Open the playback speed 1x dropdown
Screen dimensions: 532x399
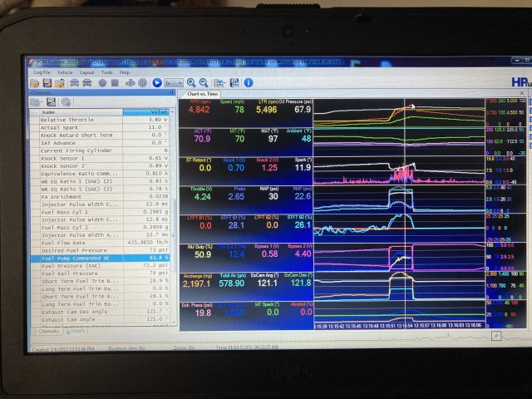pyautogui.click(x=174, y=83)
